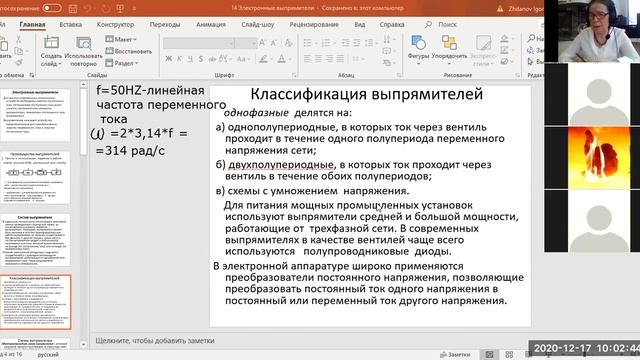Click the Format Painter brush icon
Screen dimensions: 640x360
(x=18, y=62)
